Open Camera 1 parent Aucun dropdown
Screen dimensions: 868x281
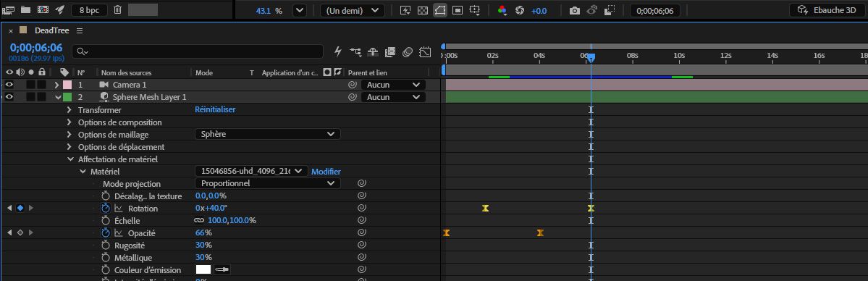tap(393, 85)
